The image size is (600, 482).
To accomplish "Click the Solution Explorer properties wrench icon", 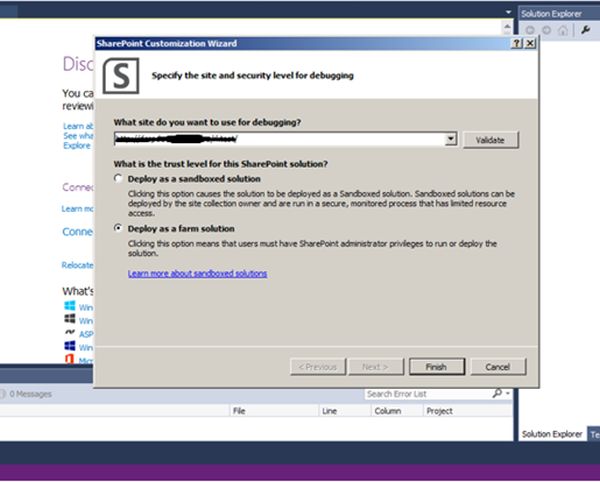I will [x=585, y=30].
